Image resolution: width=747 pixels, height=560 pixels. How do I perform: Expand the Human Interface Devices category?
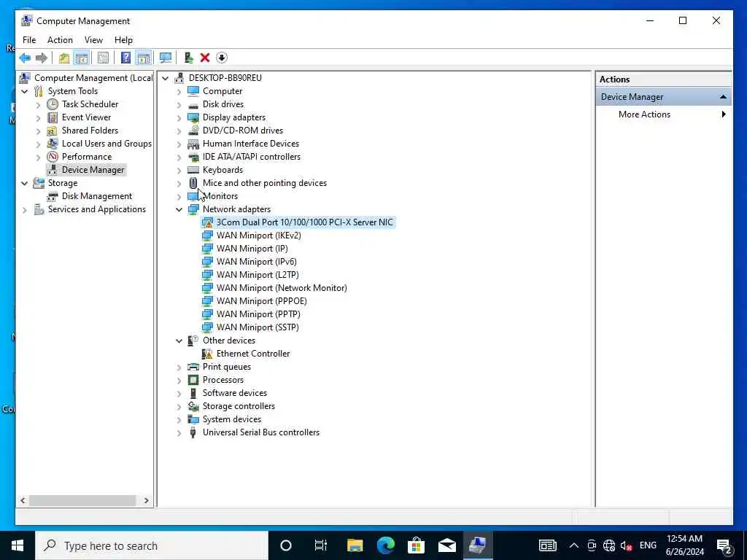(179, 144)
